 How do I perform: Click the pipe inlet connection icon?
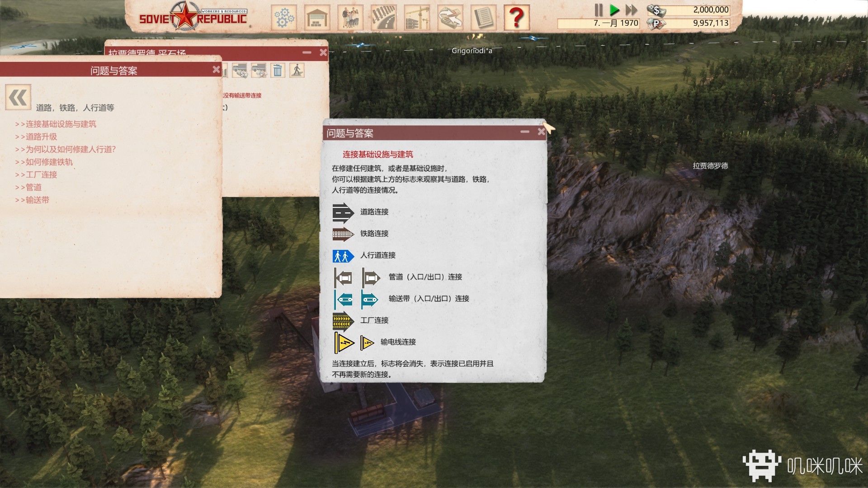(343, 277)
